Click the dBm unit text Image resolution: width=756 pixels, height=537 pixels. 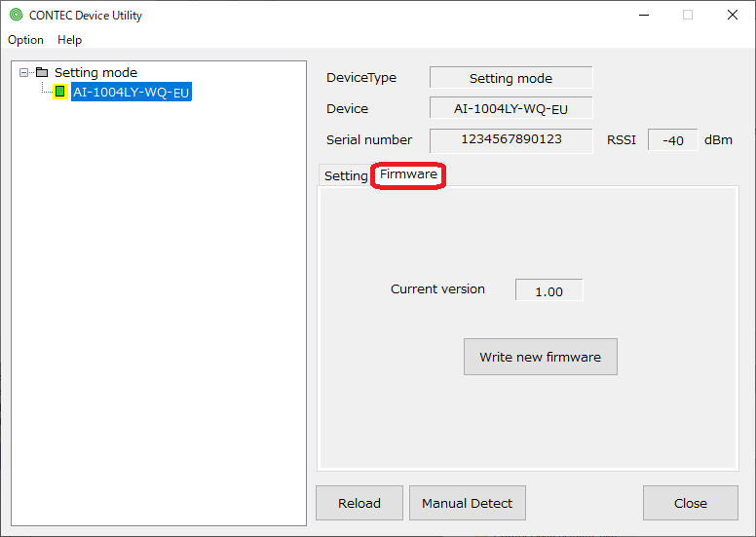[718, 140]
